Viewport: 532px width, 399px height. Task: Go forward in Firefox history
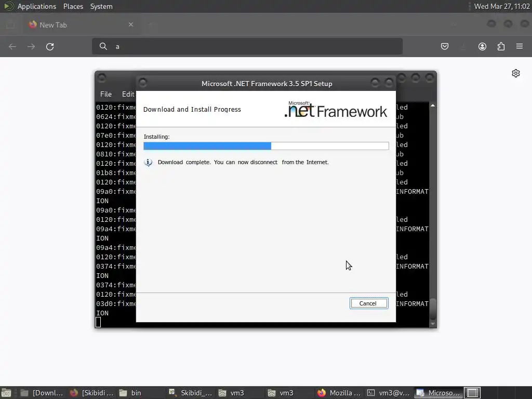(31, 46)
